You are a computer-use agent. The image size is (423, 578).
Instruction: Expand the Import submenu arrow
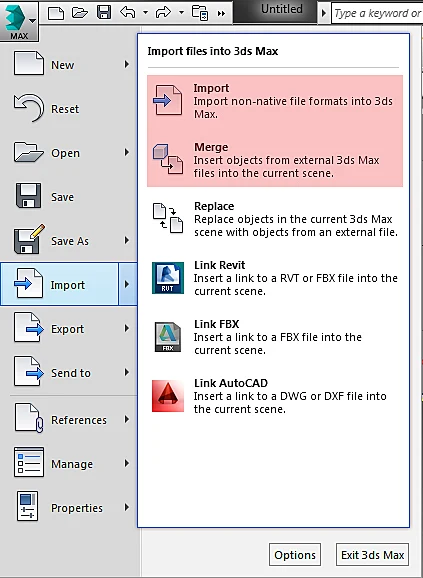point(127,284)
